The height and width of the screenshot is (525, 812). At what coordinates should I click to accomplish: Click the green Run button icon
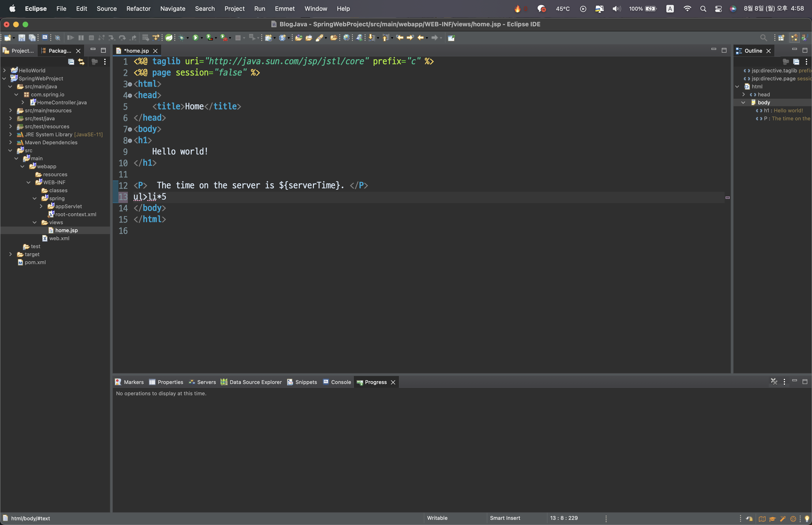coord(195,38)
